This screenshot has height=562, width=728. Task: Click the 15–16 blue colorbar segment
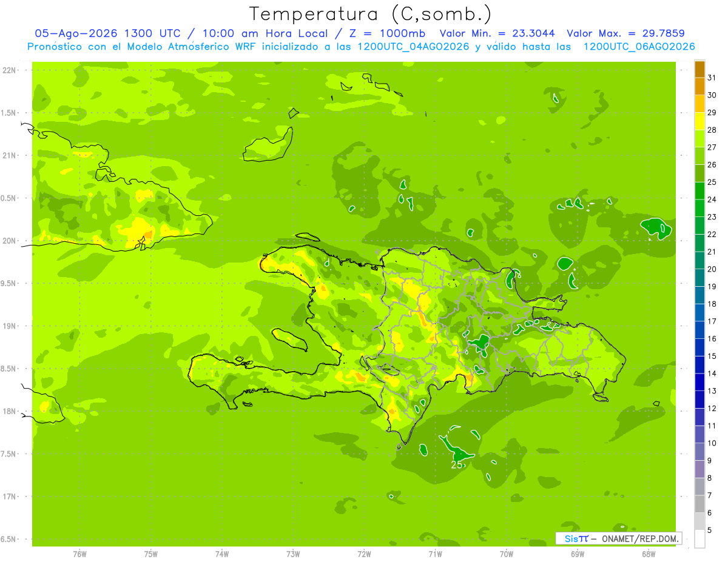(x=699, y=347)
